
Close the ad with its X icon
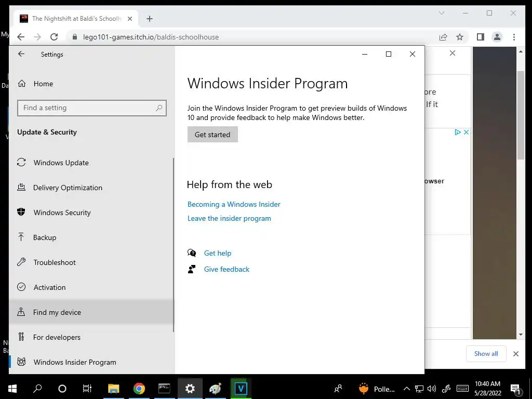pyautogui.click(x=466, y=132)
